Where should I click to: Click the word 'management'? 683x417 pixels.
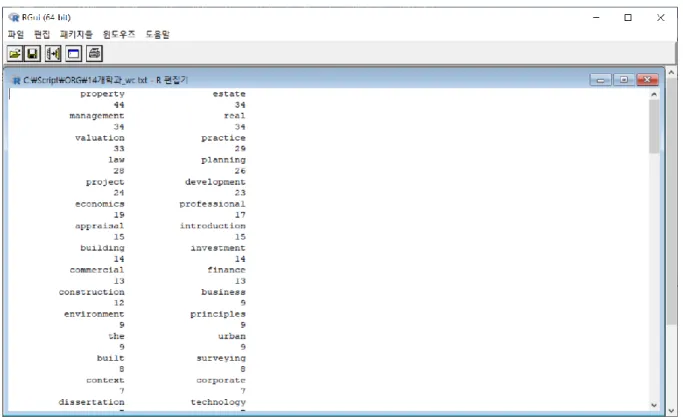(x=97, y=116)
